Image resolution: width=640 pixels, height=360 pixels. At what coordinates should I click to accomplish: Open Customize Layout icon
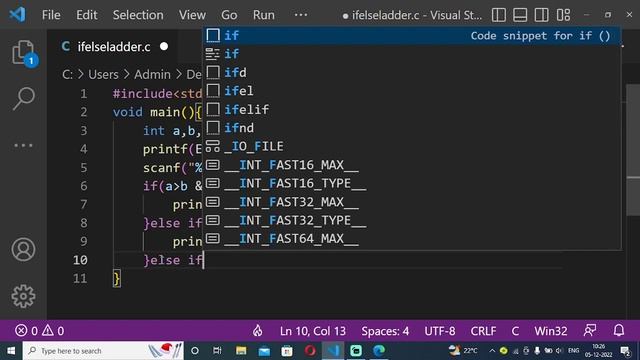pyautogui.click(x=563, y=15)
